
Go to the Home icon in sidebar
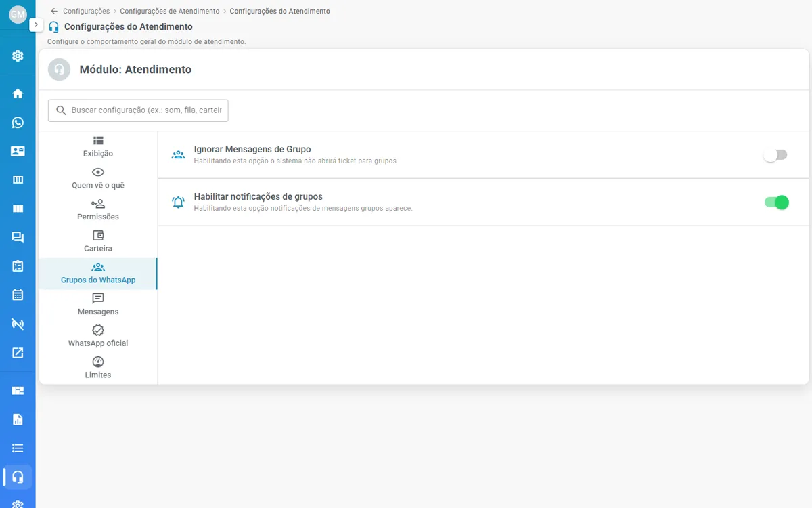tap(18, 93)
